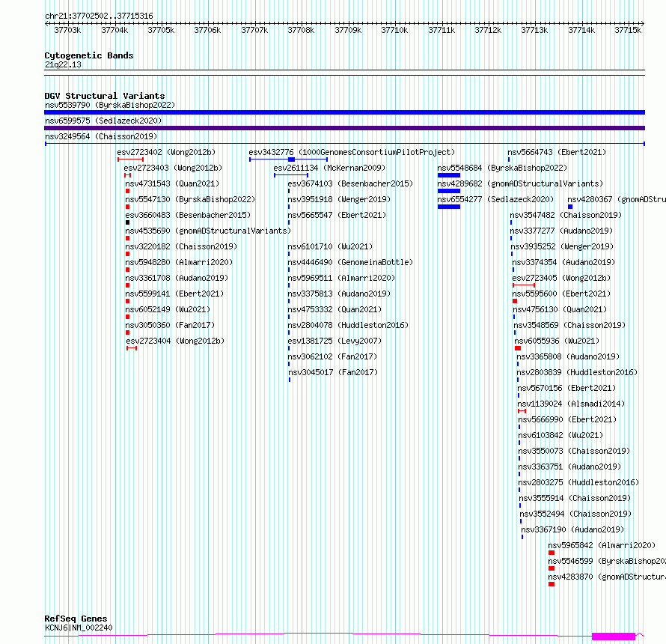Select the blue nsv5539790 full-width variant bar

pos(344,112)
